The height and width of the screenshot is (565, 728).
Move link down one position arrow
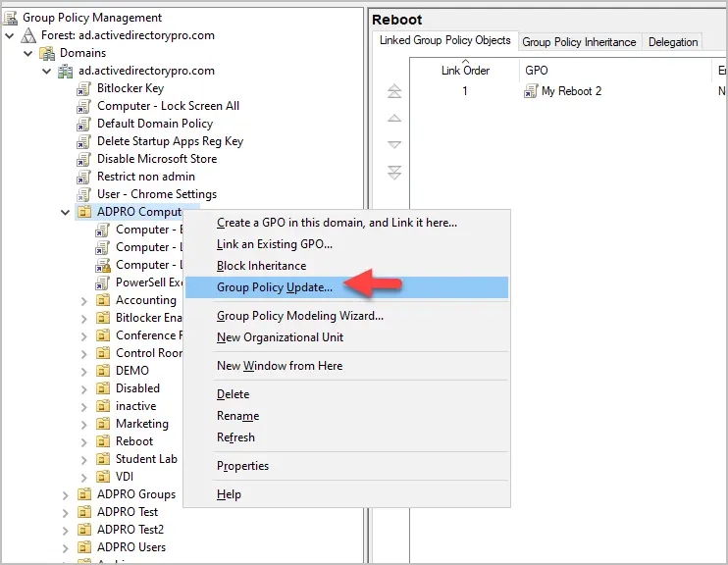(394, 145)
